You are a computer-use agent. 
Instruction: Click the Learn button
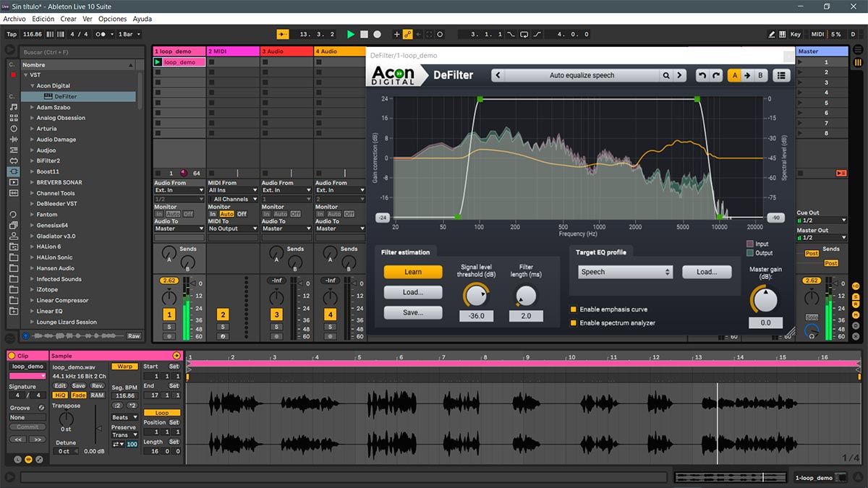point(413,272)
